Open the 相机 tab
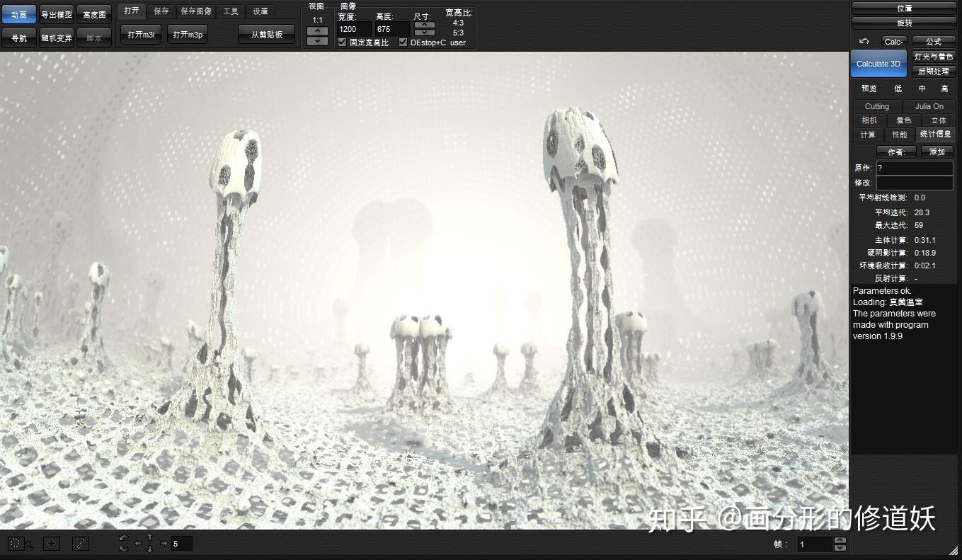The image size is (962, 560). coord(869,120)
